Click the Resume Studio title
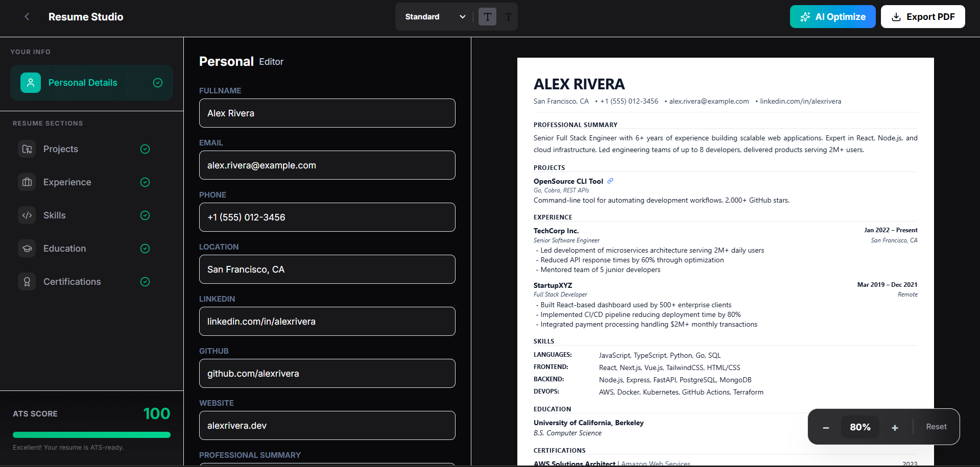 86,17
